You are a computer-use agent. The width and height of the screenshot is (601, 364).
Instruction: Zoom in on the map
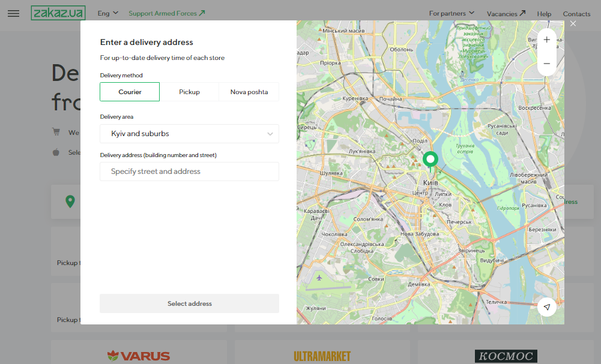[x=547, y=40]
